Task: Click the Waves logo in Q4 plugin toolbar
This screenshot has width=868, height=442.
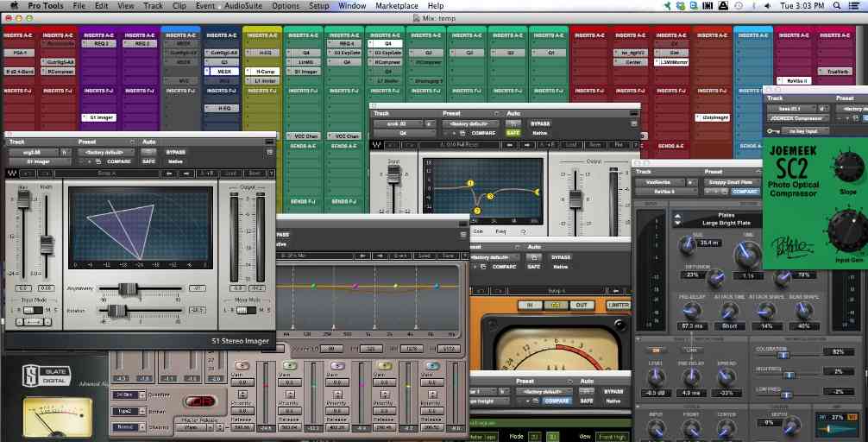Action: (x=376, y=145)
